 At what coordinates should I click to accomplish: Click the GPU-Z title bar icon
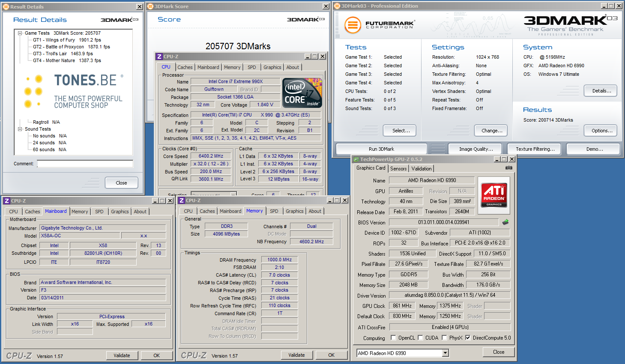click(356, 159)
